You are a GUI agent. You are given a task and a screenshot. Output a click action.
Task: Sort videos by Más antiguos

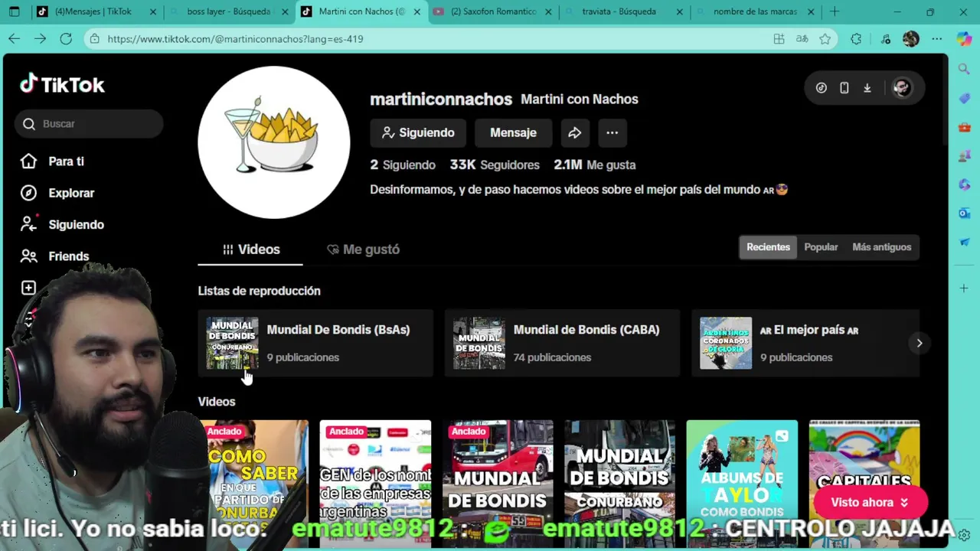(881, 247)
